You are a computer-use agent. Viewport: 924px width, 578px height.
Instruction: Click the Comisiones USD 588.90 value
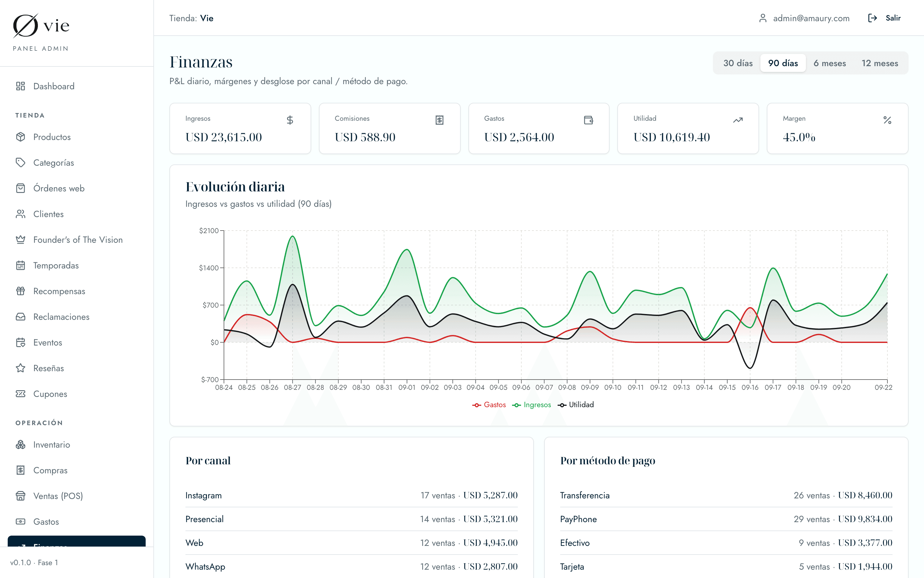pos(365,137)
